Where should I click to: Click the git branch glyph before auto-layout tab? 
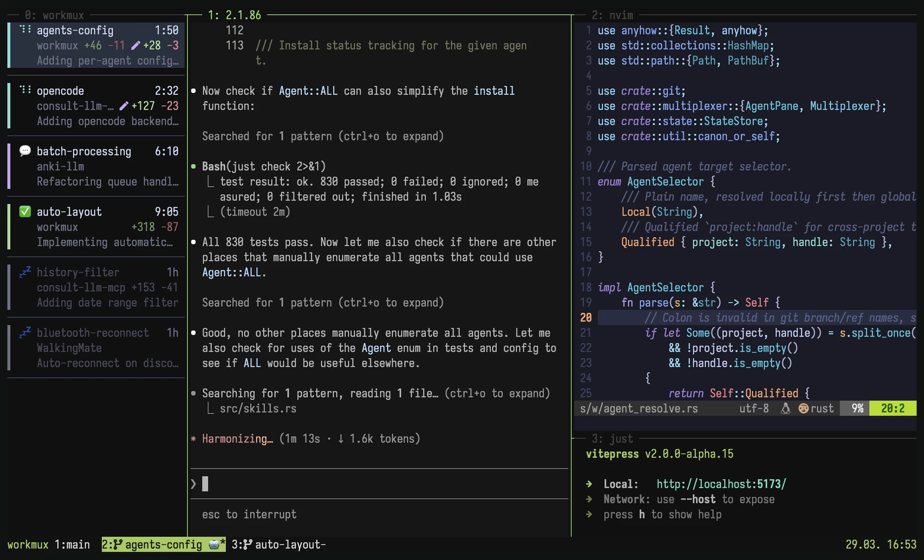pos(247,545)
